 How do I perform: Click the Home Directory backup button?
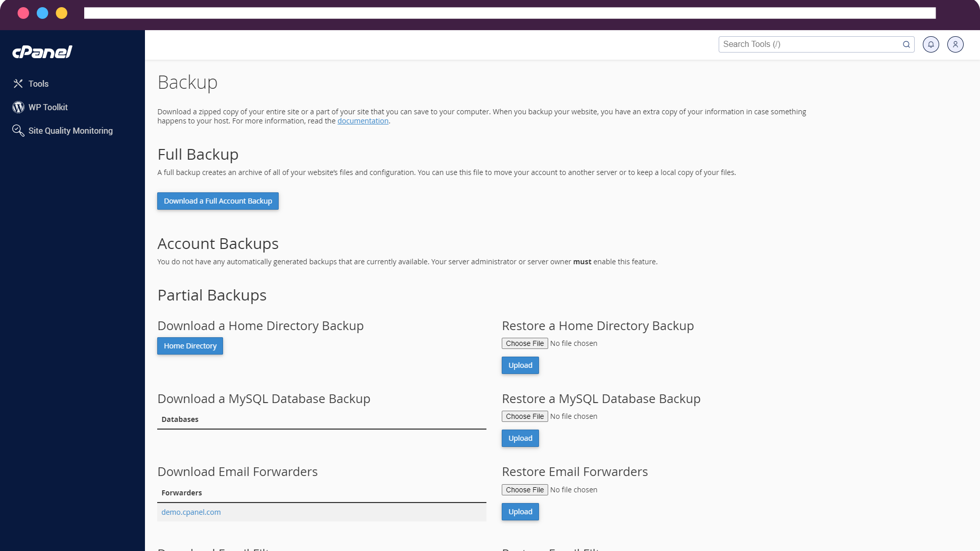190,345
